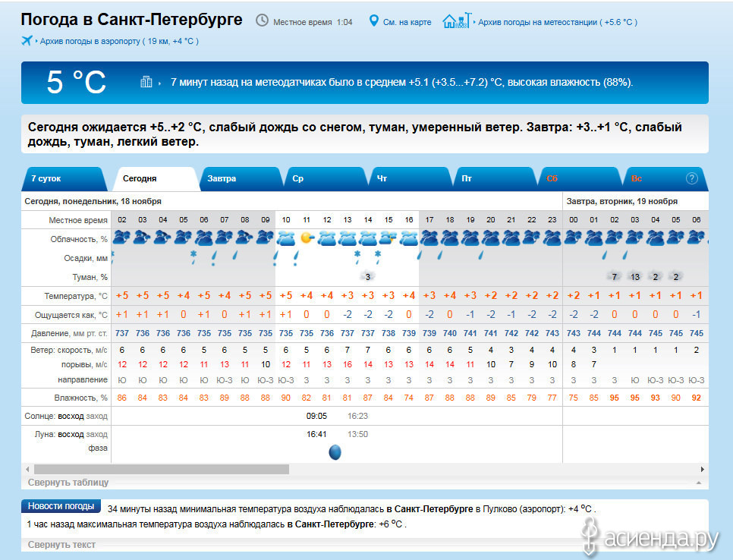Screen dimensions: 733x560
Task: Click the map pin location icon
Action: 373,21
